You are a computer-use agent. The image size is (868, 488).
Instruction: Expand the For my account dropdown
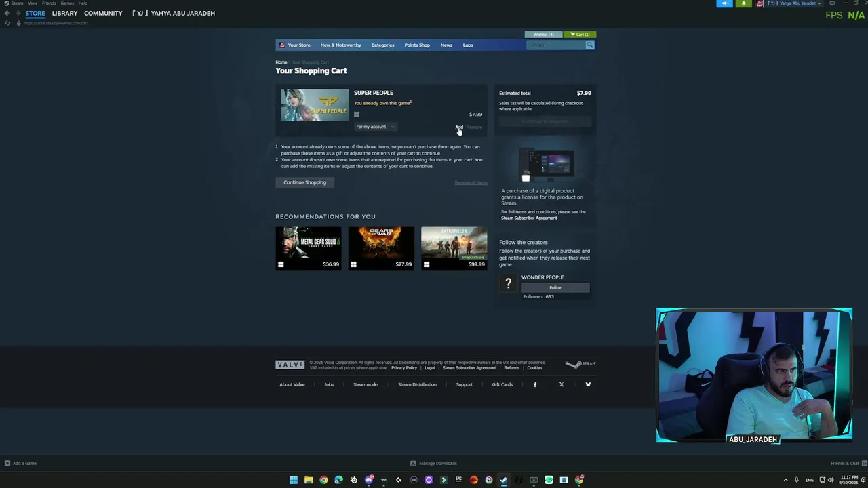click(375, 127)
